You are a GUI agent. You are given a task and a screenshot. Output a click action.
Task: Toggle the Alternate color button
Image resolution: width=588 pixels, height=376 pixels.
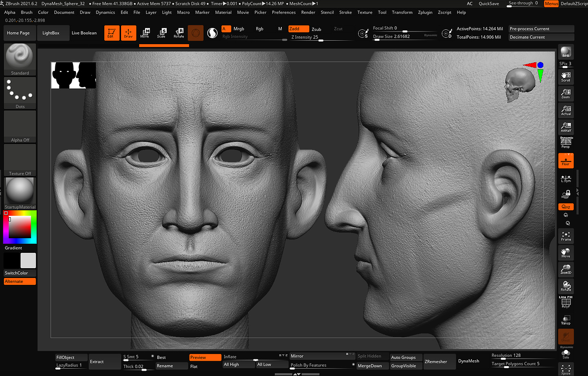click(x=20, y=281)
